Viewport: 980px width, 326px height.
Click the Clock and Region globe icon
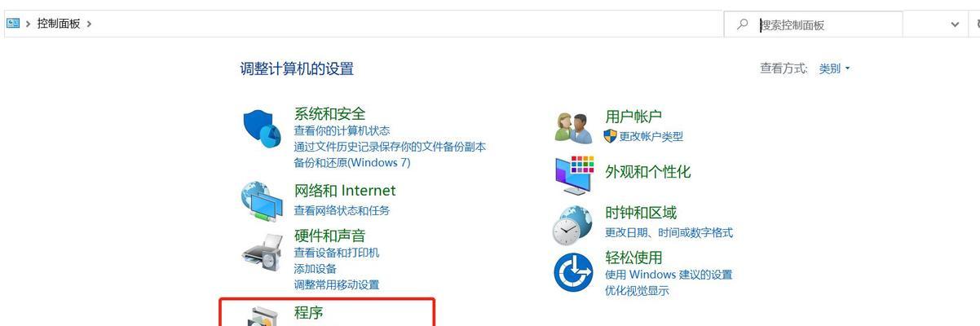tap(572, 224)
